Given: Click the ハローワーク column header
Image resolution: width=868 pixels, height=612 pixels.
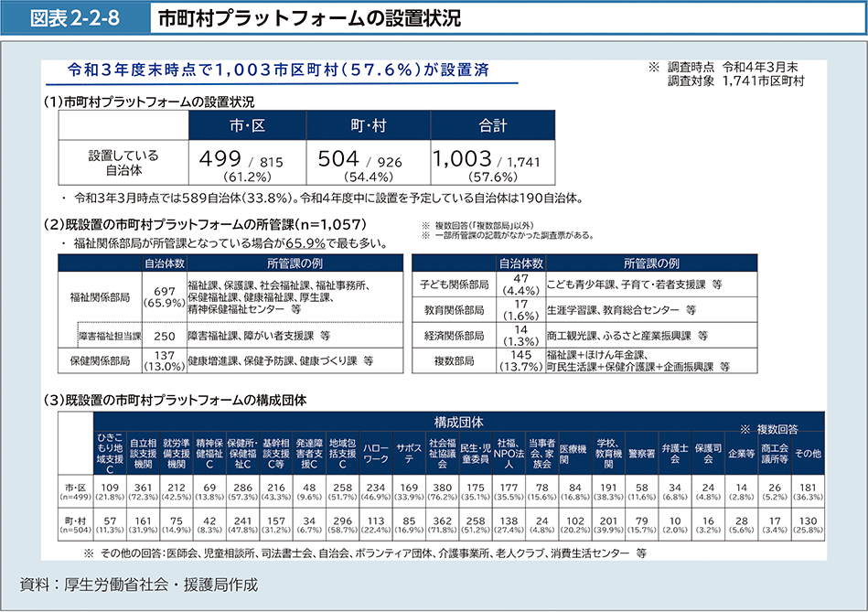Looking at the screenshot, I should (376, 453).
